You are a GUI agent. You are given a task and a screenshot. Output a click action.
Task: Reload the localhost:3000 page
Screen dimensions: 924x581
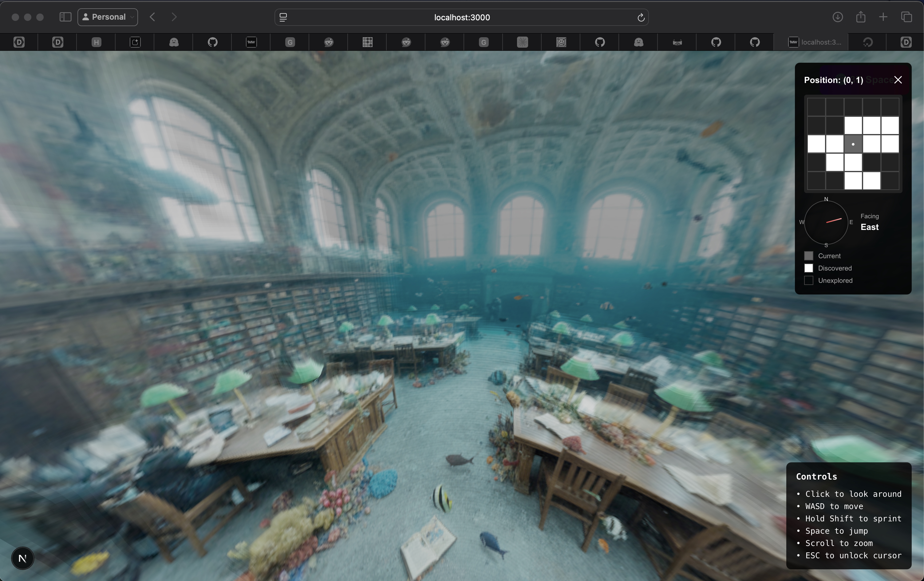pyautogui.click(x=640, y=18)
